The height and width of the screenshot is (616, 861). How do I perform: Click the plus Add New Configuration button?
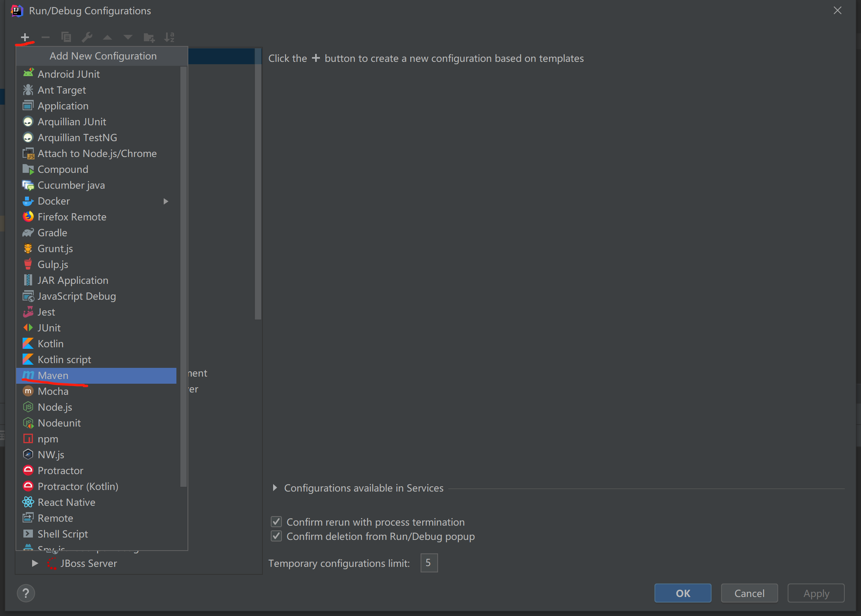[x=25, y=37]
